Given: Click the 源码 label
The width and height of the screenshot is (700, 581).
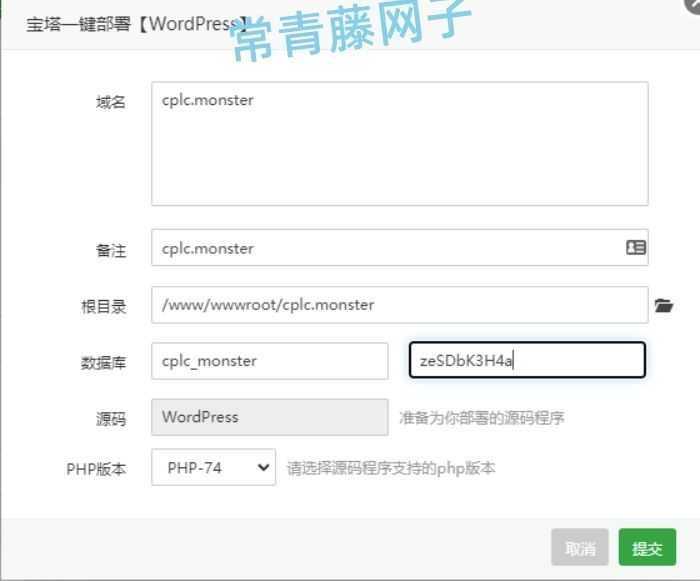Looking at the screenshot, I should tap(111, 419).
